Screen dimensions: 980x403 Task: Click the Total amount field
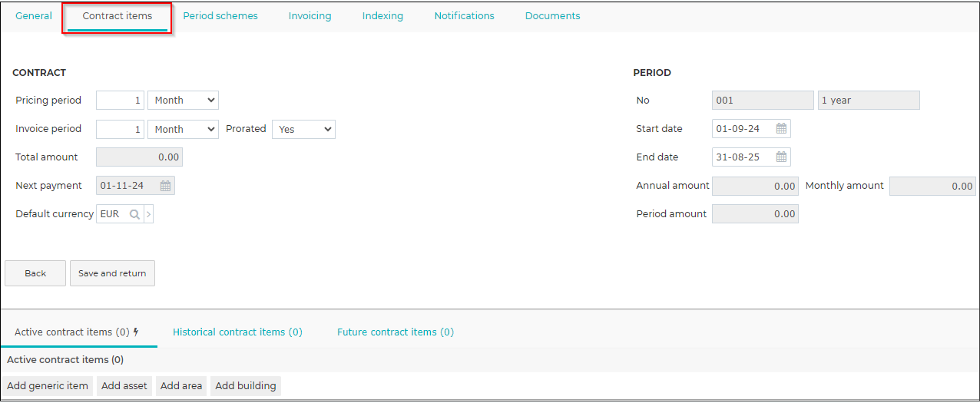[139, 157]
